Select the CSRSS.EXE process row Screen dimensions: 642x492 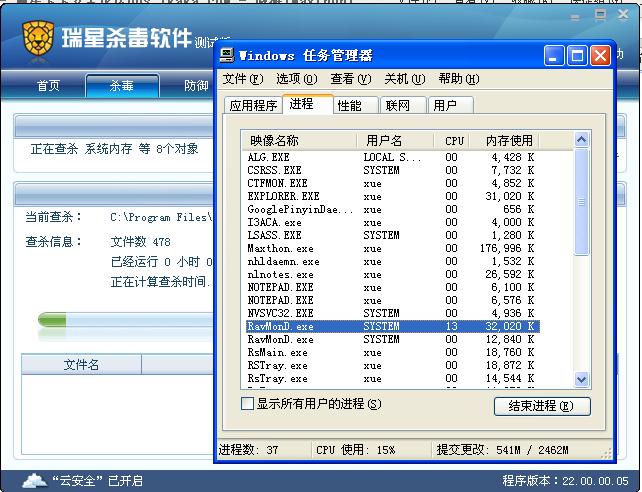pos(392,170)
